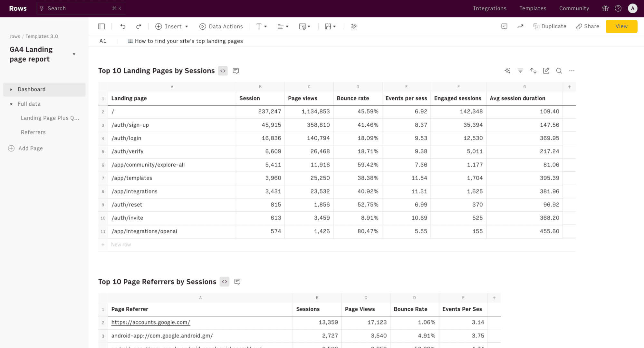Toggle the sidebar panel icon
Screen dimensions: 644x348
point(101,26)
